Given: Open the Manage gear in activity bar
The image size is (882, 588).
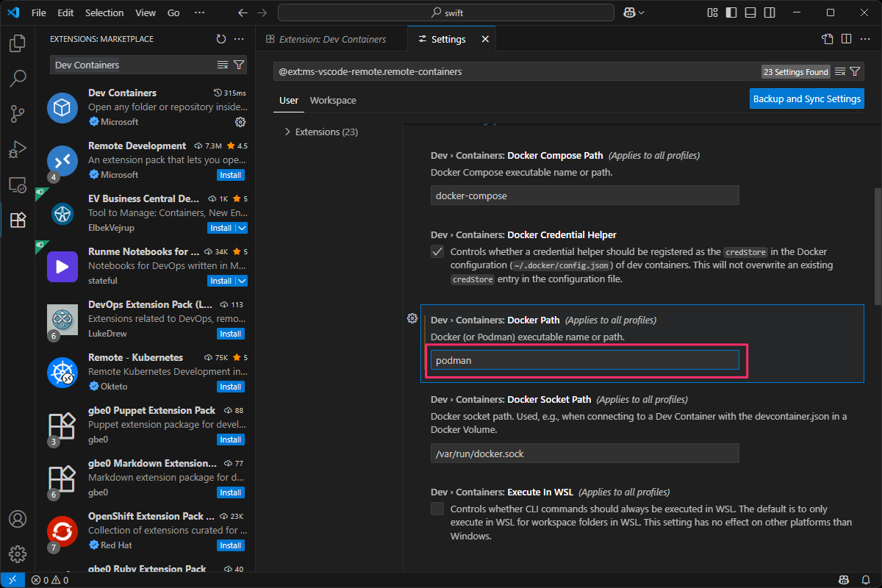Looking at the screenshot, I should [18, 554].
